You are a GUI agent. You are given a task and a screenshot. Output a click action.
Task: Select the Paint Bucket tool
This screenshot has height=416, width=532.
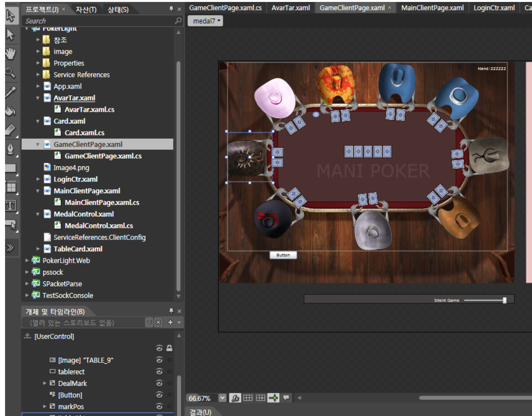tap(10, 110)
